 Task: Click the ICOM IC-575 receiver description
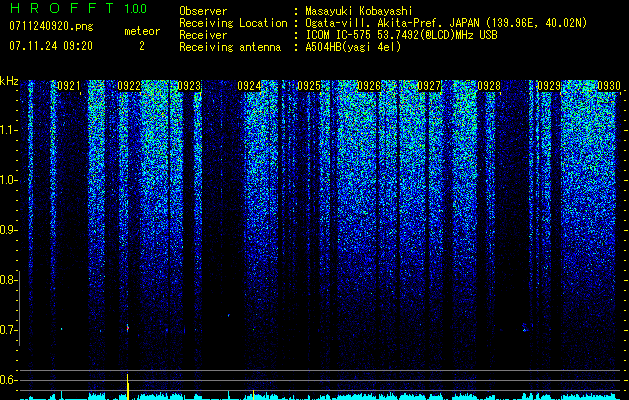pyautogui.click(x=401, y=35)
